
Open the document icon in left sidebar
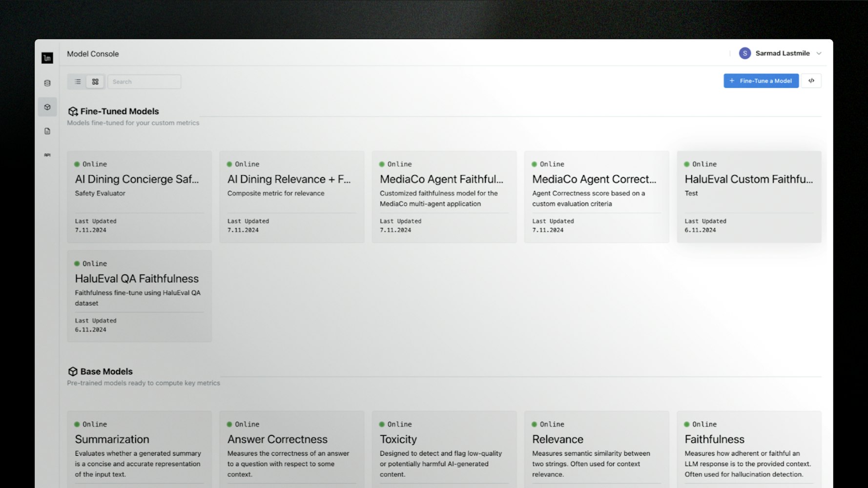coord(47,131)
